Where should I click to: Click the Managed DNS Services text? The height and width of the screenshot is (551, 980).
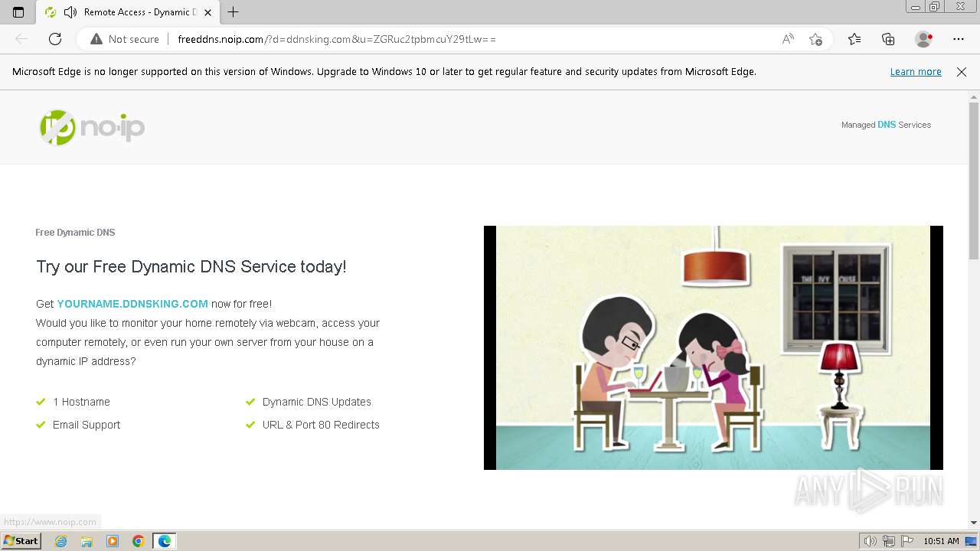886,125
